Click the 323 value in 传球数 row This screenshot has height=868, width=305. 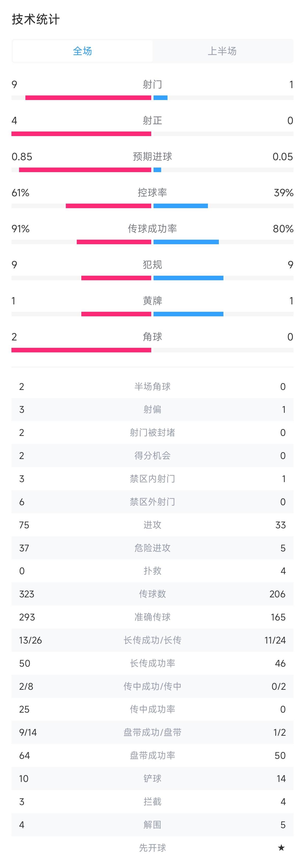click(x=27, y=594)
